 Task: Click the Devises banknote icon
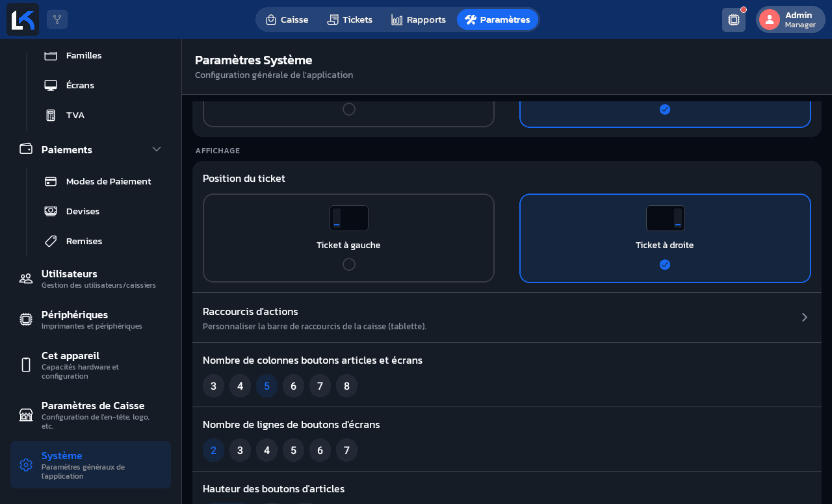click(x=51, y=211)
